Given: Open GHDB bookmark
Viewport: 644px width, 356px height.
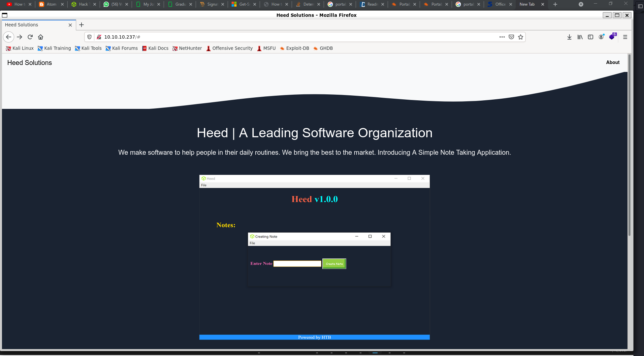Looking at the screenshot, I should pyautogui.click(x=323, y=48).
